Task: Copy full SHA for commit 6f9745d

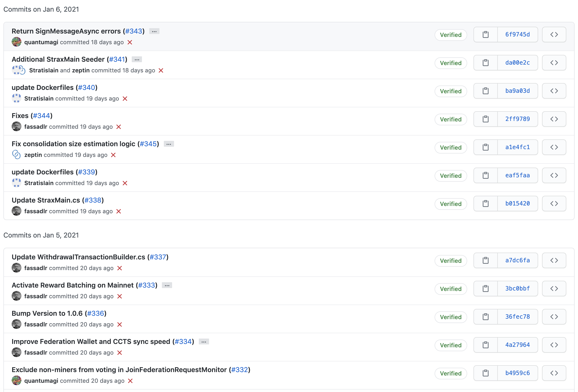Action: (x=485, y=34)
